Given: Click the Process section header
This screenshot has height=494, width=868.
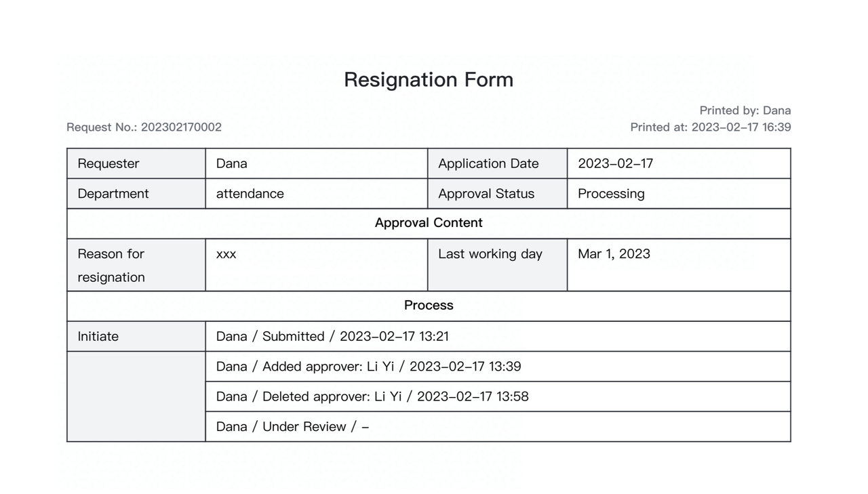Looking at the screenshot, I should [x=429, y=306].
